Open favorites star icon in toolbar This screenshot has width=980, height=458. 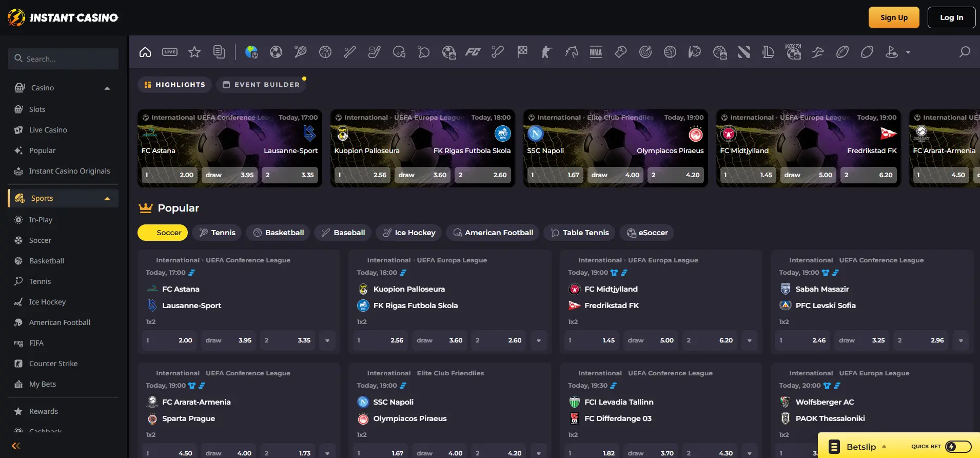tap(194, 52)
